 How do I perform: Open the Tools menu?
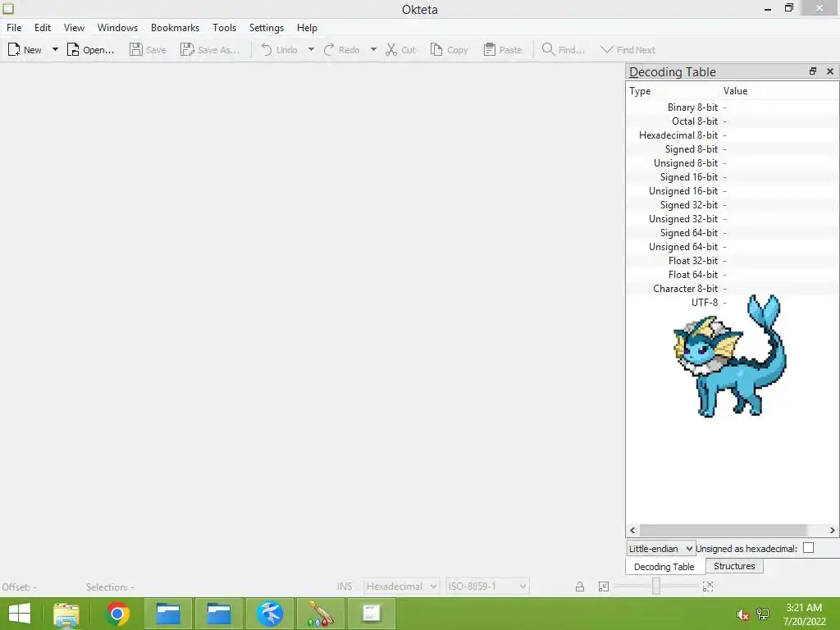click(x=224, y=28)
